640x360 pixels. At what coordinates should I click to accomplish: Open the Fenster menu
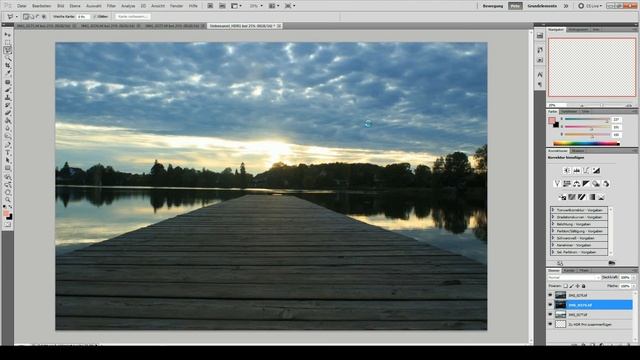pos(176,6)
